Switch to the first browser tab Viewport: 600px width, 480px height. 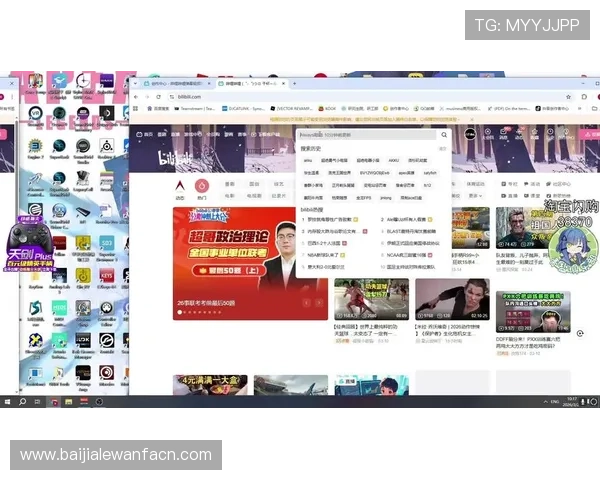170,84
